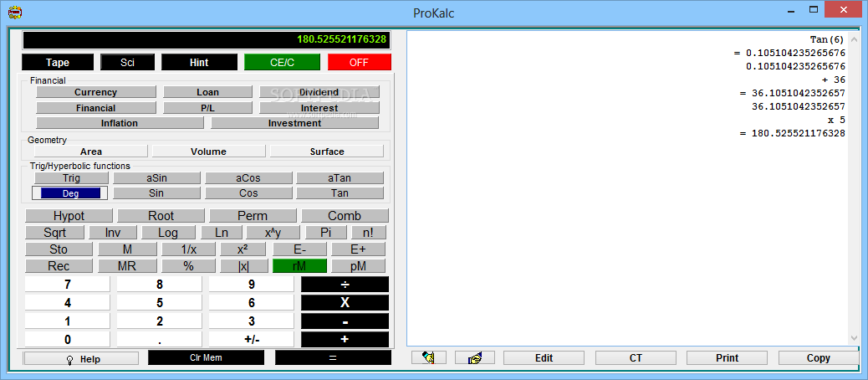Click the aCos function
Viewport: 868px width, 380px height.
[248, 177]
